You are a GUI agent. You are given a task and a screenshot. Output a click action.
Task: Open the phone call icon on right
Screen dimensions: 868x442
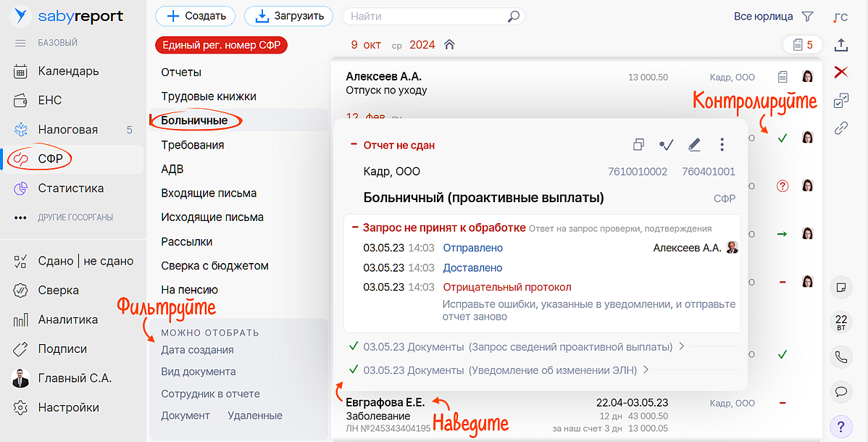click(x=840, y=356)
